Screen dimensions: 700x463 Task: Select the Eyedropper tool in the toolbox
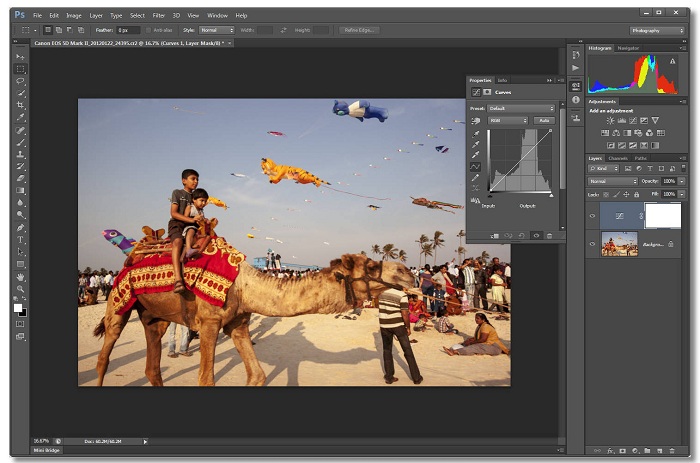click(20, 117)
